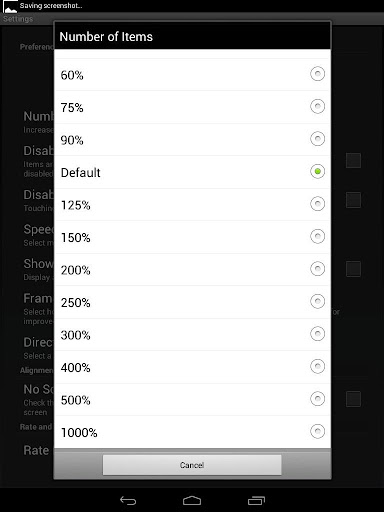Choose 125% number of items
The height and width of the screenshot is (512, 384).
[x=192, y=204]
